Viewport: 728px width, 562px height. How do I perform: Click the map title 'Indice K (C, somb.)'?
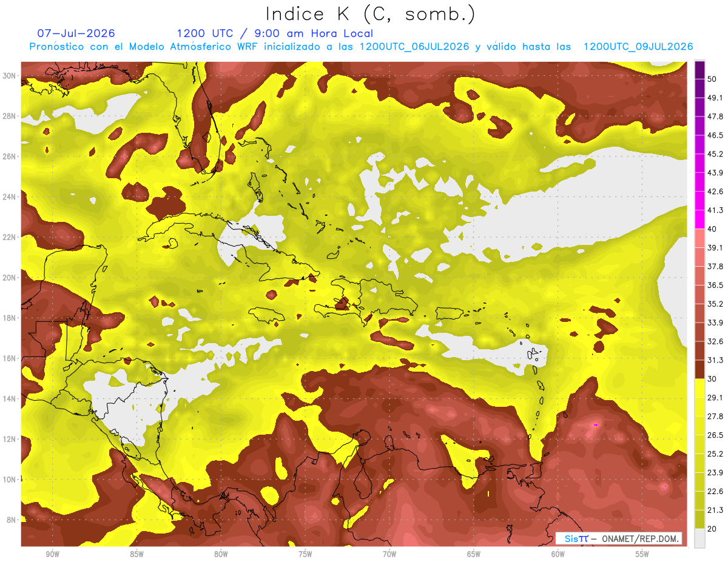point(371,15)
